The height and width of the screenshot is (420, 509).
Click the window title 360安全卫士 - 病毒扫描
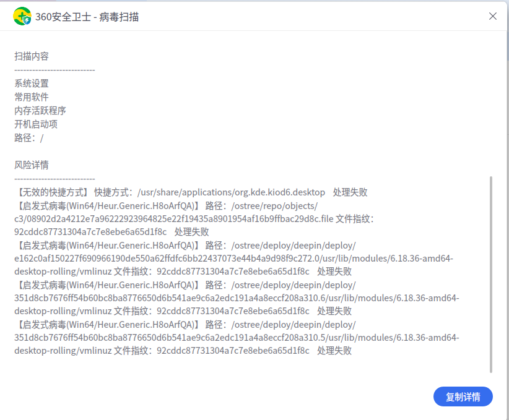(87, 17)
